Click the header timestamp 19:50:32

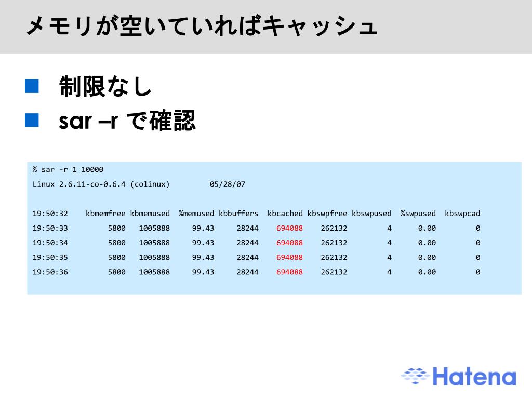(50, 214)
